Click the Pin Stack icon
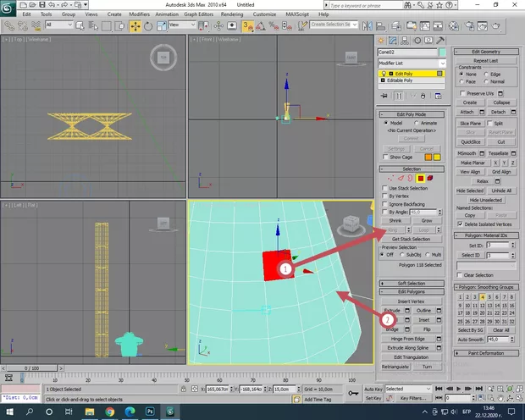This screenshot has width=525, height=420. click(x=383, y=96)
